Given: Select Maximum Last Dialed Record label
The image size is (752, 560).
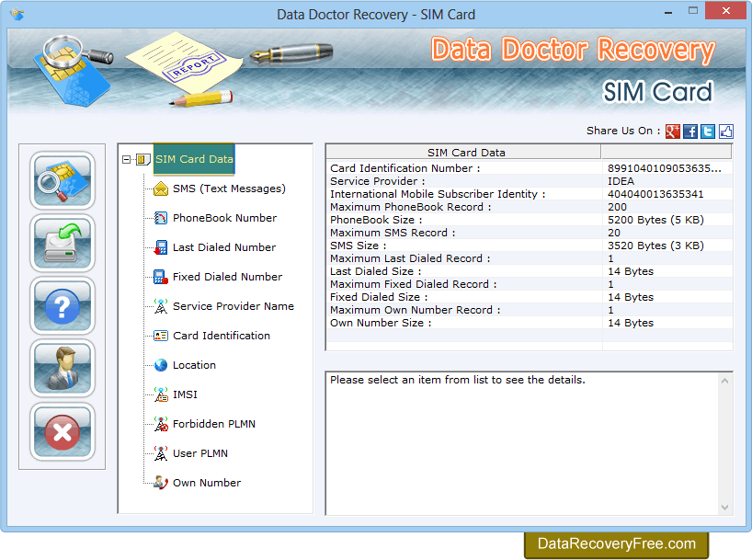Looking at the screenshot, I should point(410,258).
